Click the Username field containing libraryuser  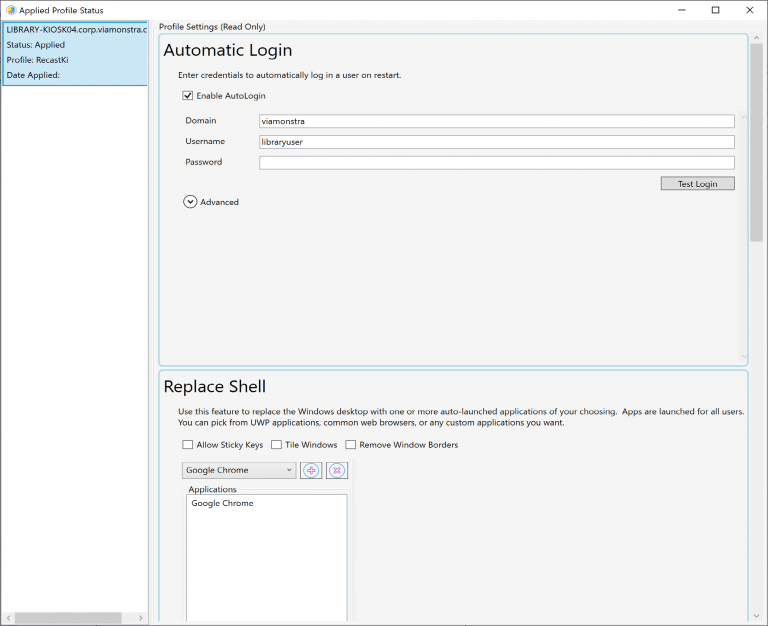[x=496, y=142]
